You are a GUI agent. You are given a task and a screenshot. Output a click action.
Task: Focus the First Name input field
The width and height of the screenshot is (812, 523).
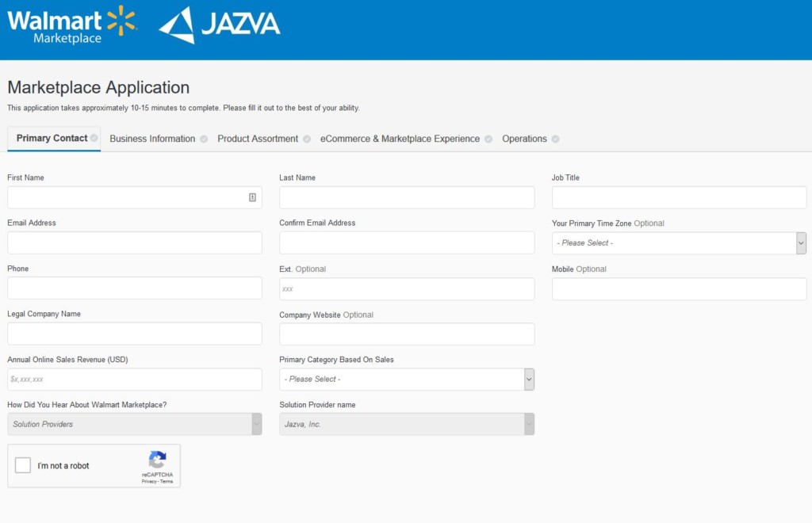coord(135,197)
